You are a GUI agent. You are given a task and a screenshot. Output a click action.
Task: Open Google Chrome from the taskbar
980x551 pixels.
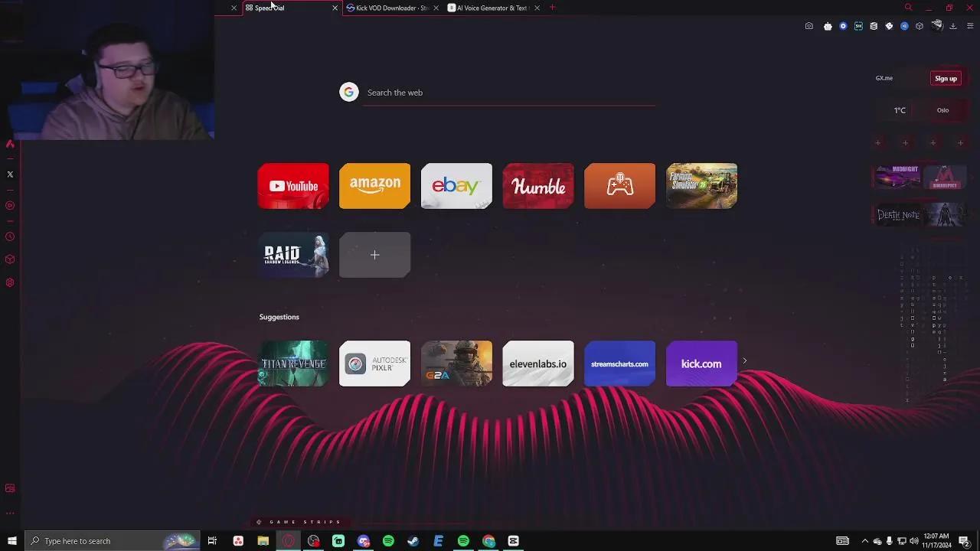[x=488, y=541]
